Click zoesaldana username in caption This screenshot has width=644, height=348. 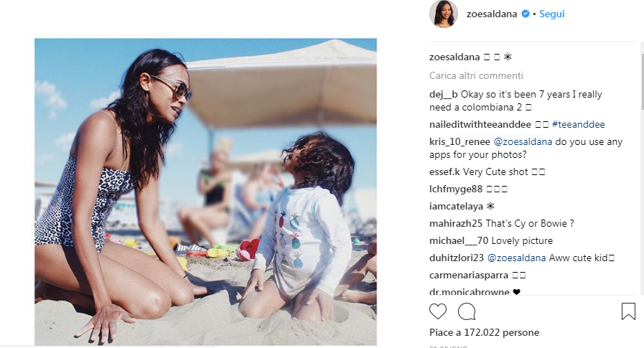point(454,57)
